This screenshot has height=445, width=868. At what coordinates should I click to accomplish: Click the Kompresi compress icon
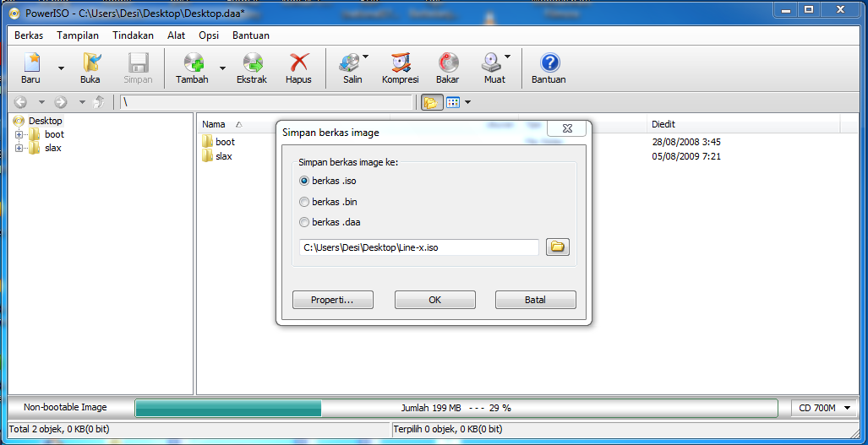click(x=401, y=63)
